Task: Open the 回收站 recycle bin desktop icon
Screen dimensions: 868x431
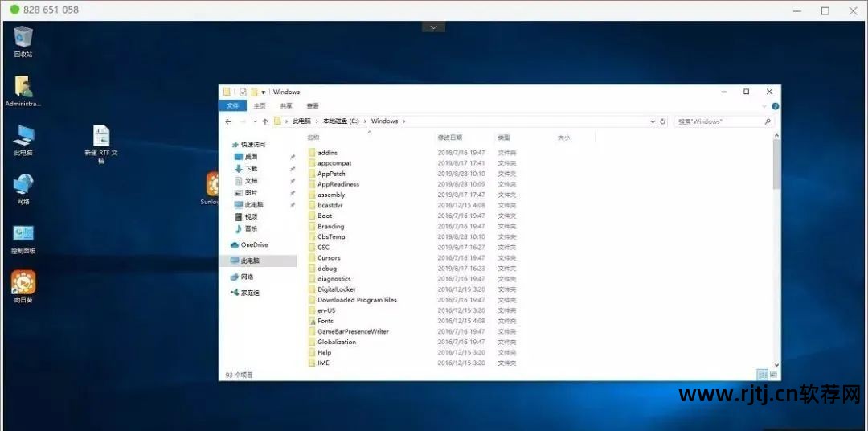Action: click(x=23, y=42)
